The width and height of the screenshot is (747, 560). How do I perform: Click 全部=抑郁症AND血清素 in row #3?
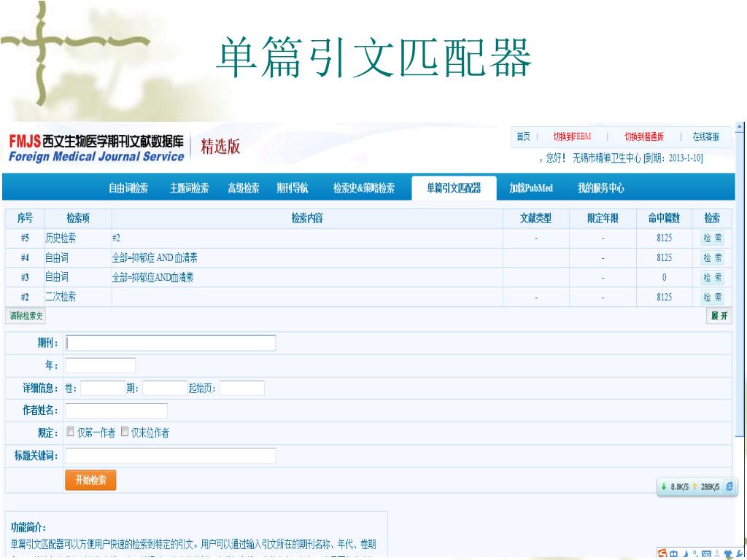[153, 277]
